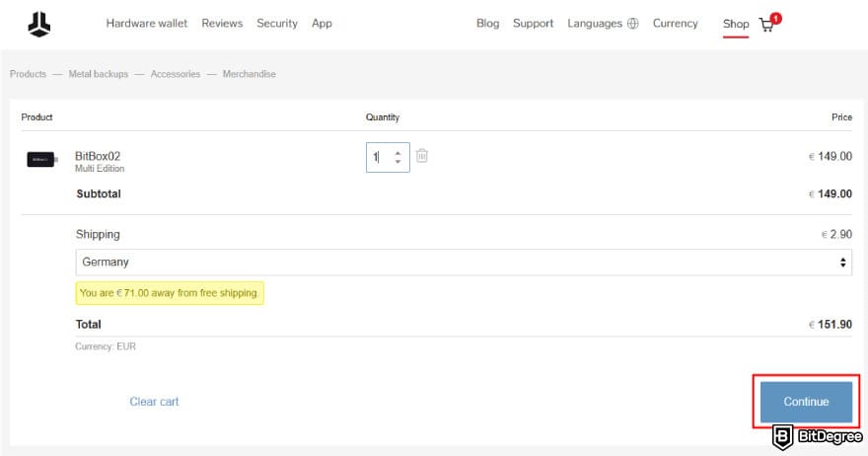Visit the Blog link
Image resolution: width=868 pixels, height=456 pixels.
click(487, 24)
